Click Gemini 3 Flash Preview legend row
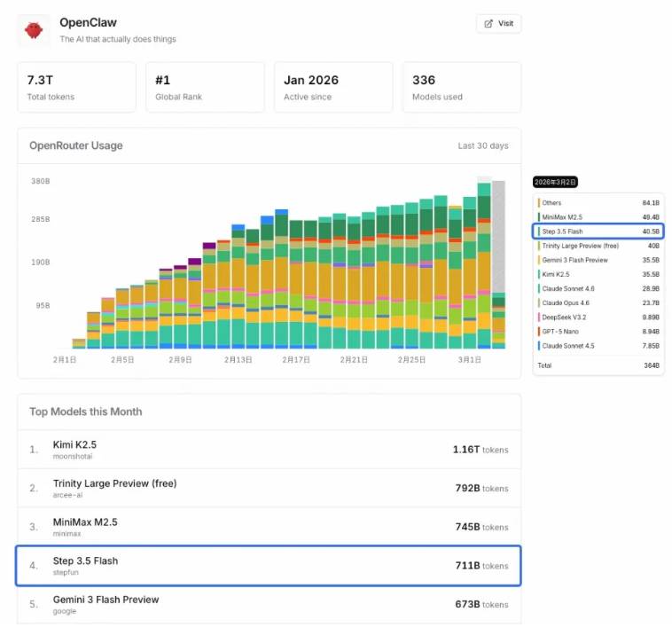 [598, 260]
